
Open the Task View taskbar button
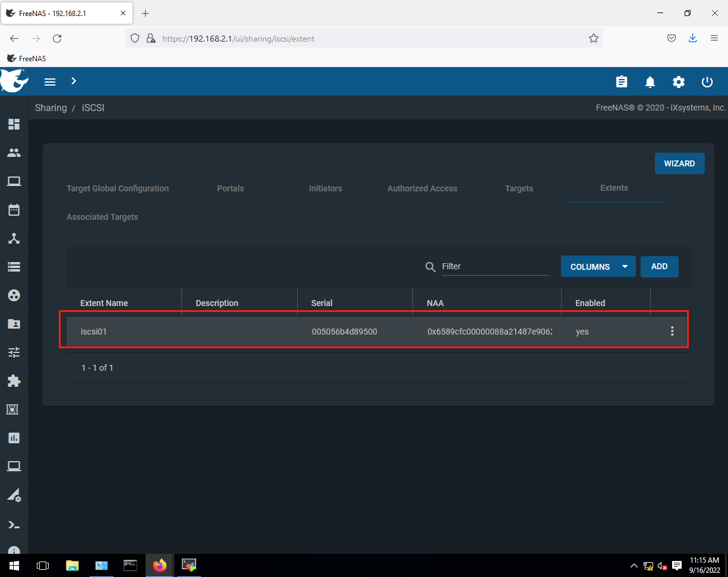[43, 565]
